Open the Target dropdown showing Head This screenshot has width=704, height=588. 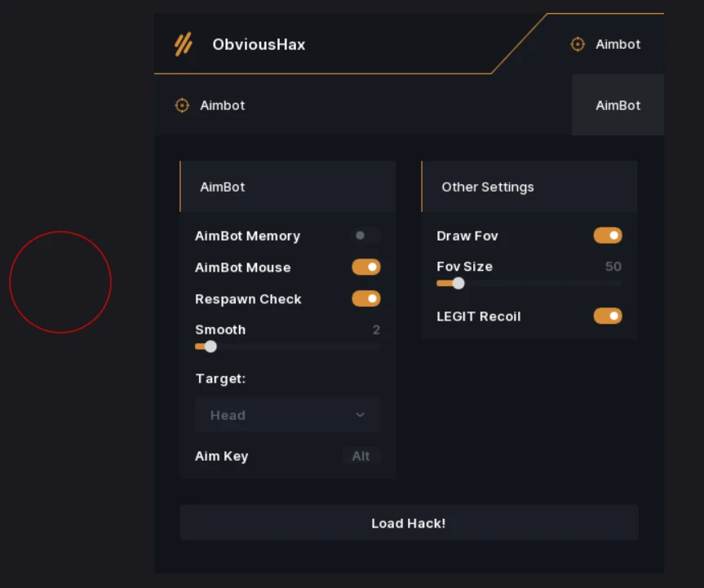287,415
